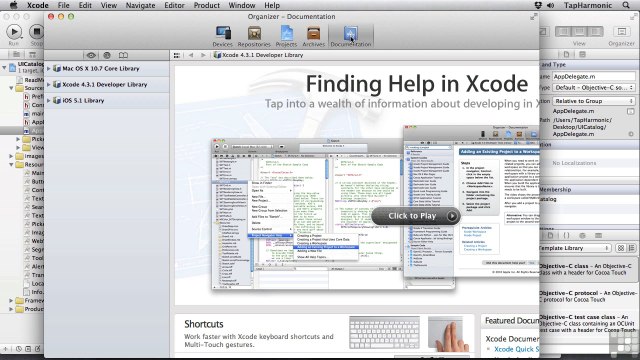
Task: Select the Objective-C test case class template
Action: point(588,323)
